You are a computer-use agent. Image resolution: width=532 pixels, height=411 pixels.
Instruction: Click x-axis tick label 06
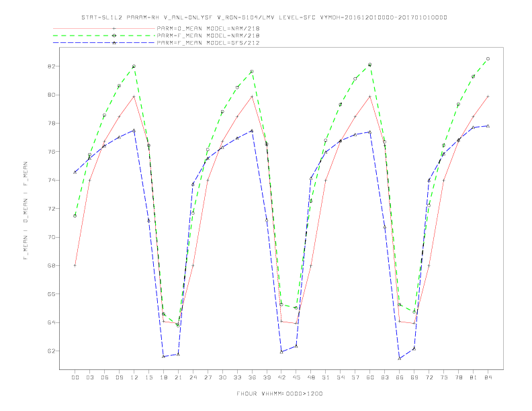(x=105, y=377)
